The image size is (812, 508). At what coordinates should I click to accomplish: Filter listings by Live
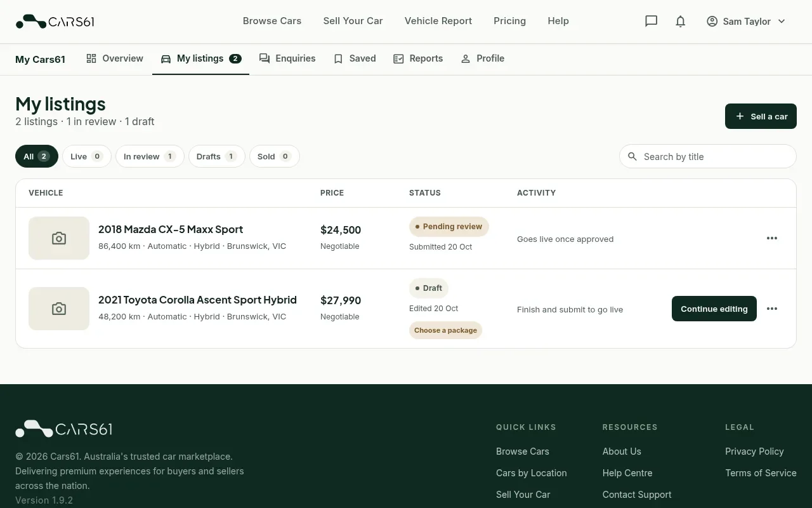tap(87, 156)
